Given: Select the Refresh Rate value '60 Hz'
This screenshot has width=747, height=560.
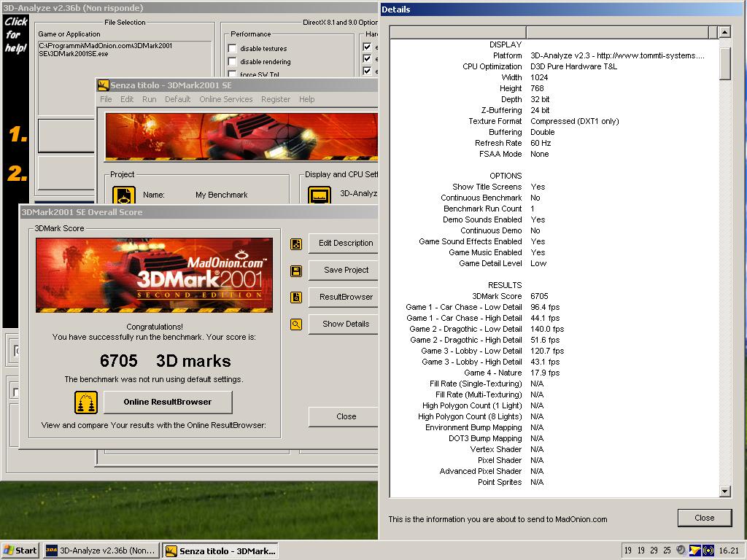Looking at the screenshot, I should (541, 144).
